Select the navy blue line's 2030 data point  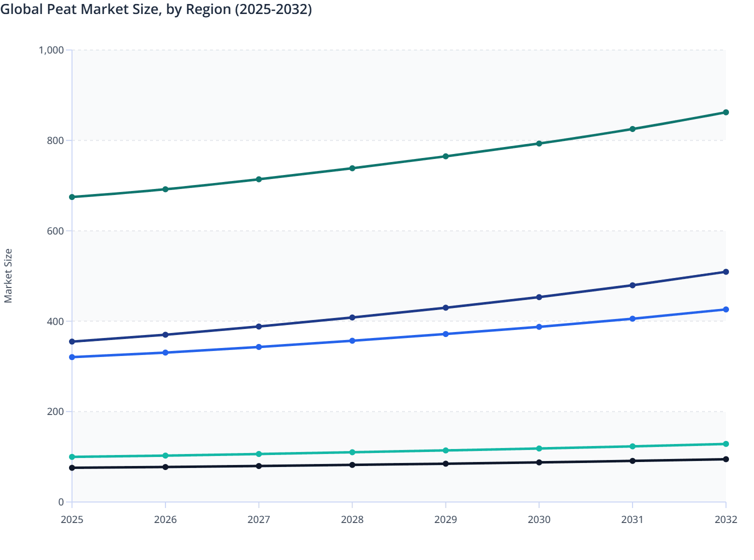[539, 297]
